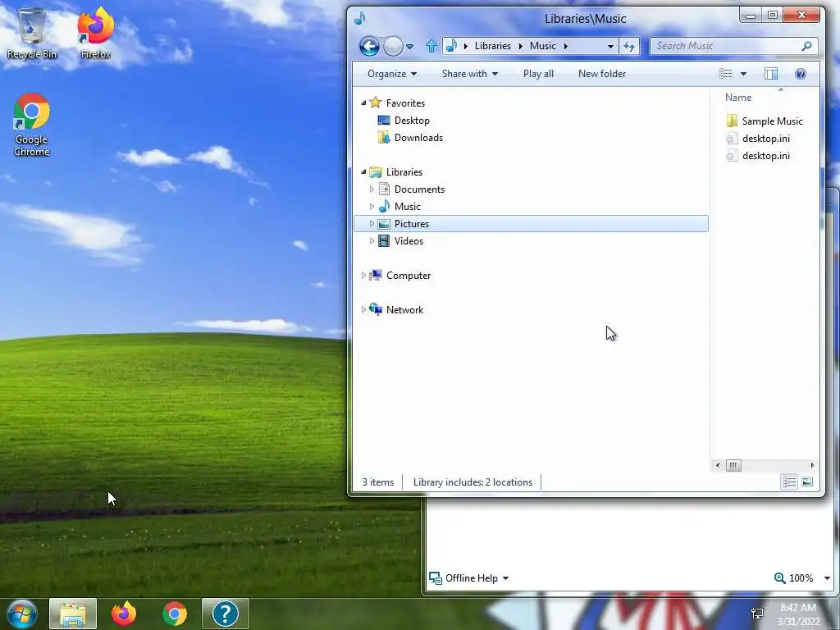Click Windows Explorer on the taskbar
The height and width of the screenshot is (630, 840).
pyautogui.click(x=73, y=614)
